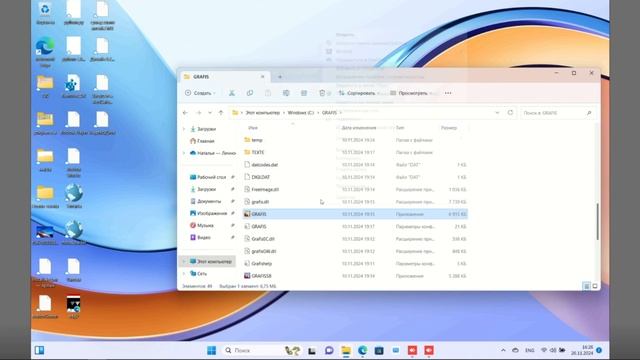640x360 pixels.
Task: Sort by the Имя column header
Action: pyautogui.click(x=253, y=128)
